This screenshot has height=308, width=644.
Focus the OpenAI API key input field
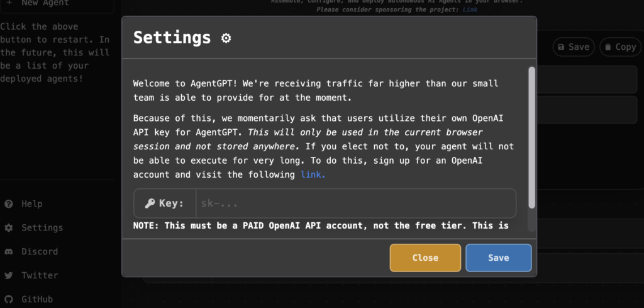pyautogui.click(x=355, y=203)
